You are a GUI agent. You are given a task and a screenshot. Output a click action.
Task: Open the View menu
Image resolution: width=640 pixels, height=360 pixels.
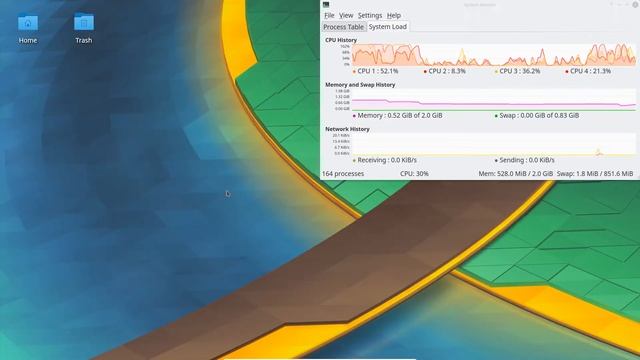[346, 16]
